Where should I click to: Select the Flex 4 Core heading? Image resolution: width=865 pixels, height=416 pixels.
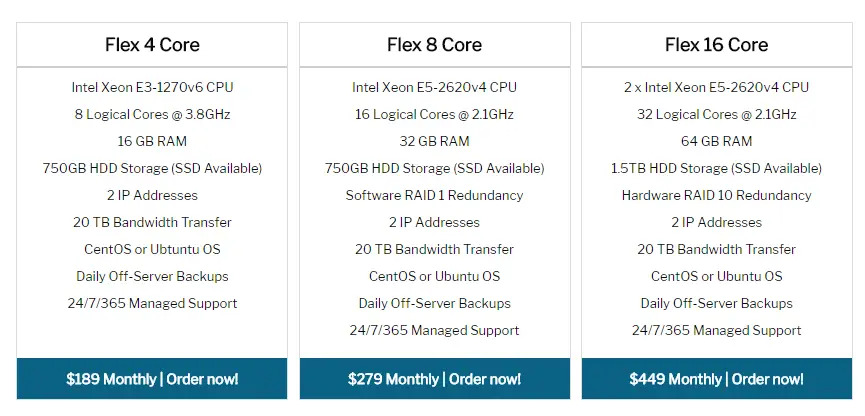pos(152,45)
